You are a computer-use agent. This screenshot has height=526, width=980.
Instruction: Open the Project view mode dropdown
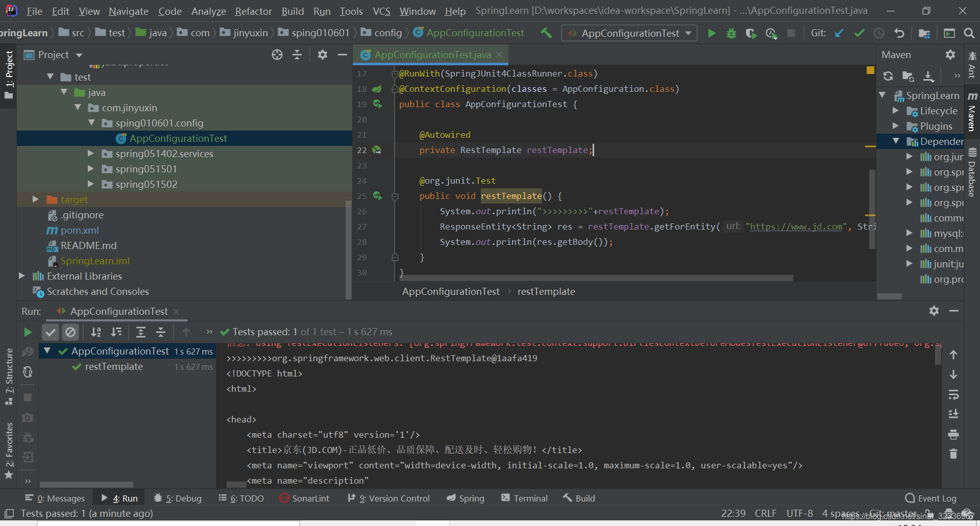coord(79,55)
